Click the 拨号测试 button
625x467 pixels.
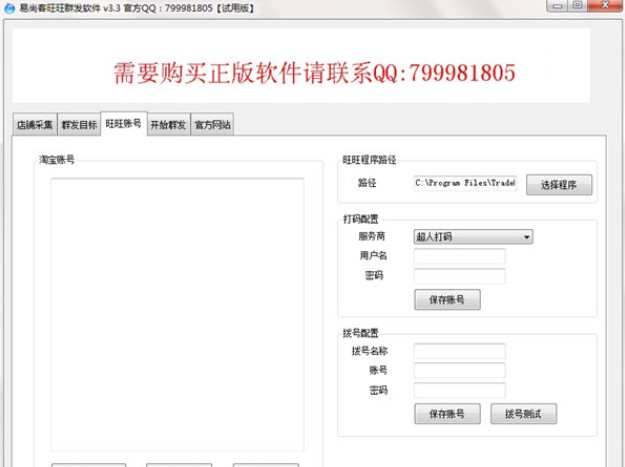pyautogui.click(x=523, y=414)
